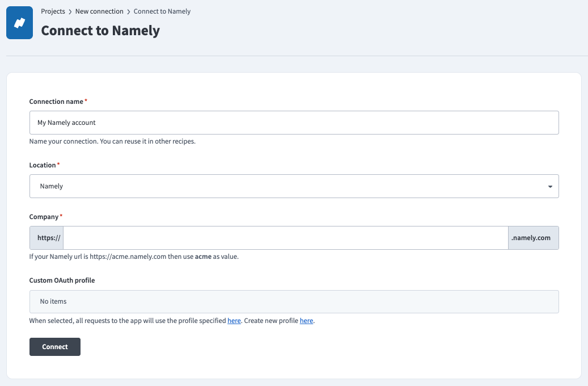Click the .namely.com suffix addon
The height and width of the screenshot is (386, 588).
coord(533,238)
